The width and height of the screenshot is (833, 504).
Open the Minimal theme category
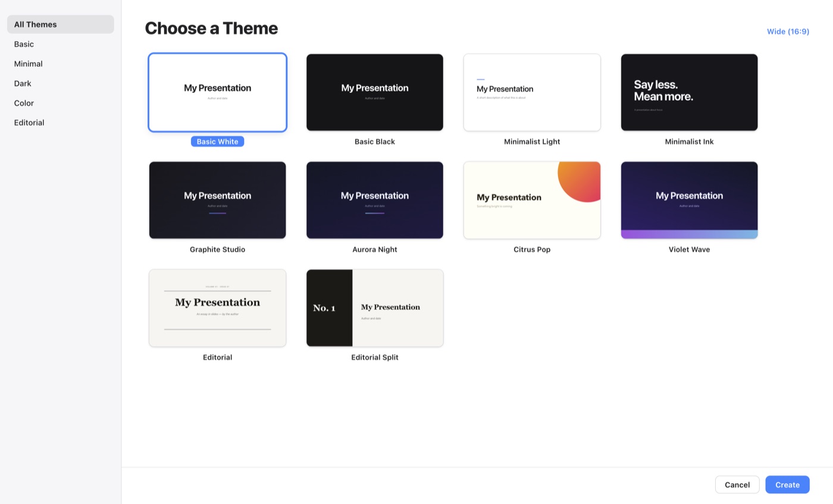tap(60, 64)
